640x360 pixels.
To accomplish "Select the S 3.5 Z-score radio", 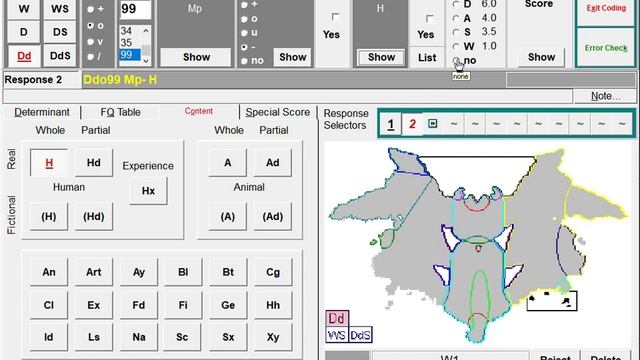I will (x=456, y=32).
